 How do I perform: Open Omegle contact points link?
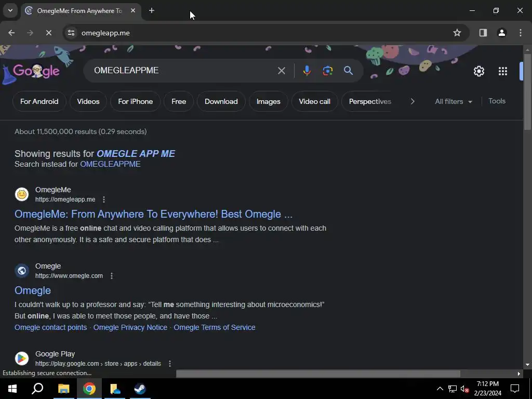click(50, 327)
